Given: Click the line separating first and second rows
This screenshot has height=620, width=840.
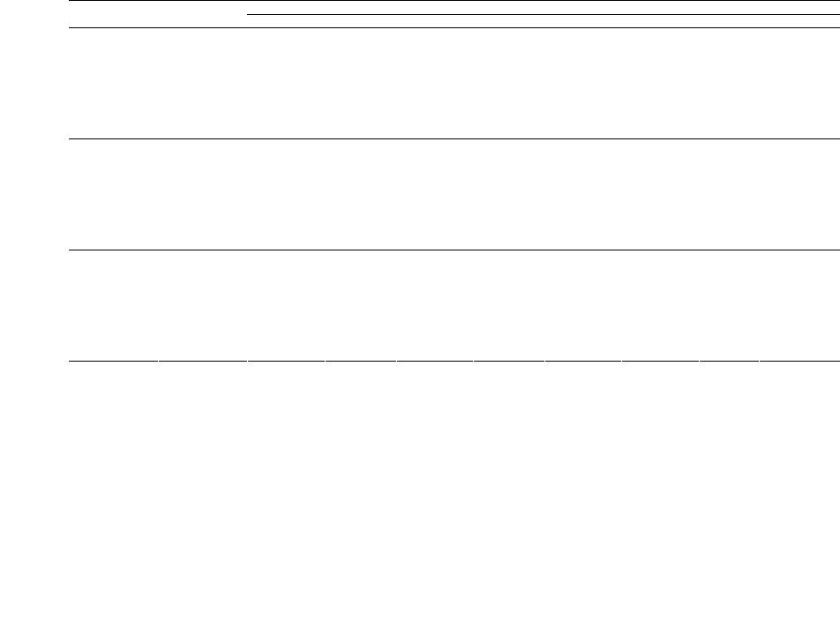Looking at the screenshot, I should pyautogui.click(x=454, y=138).
